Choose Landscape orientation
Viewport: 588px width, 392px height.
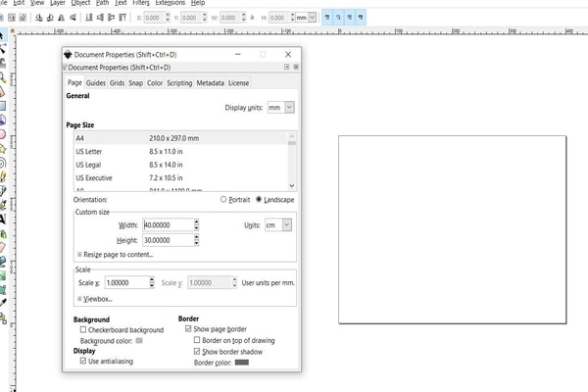point(274,200)
